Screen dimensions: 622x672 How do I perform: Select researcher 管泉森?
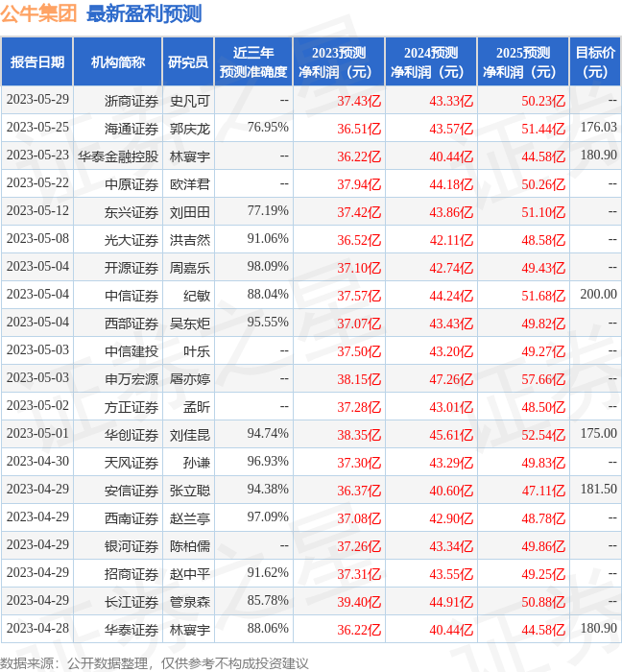click(x=190, y=603)
